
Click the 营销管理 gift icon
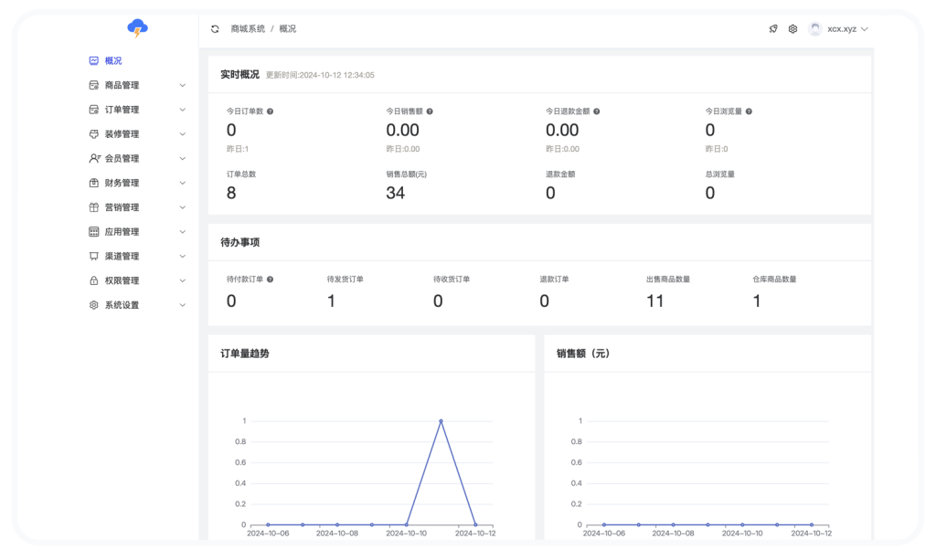tap(94, 207)
